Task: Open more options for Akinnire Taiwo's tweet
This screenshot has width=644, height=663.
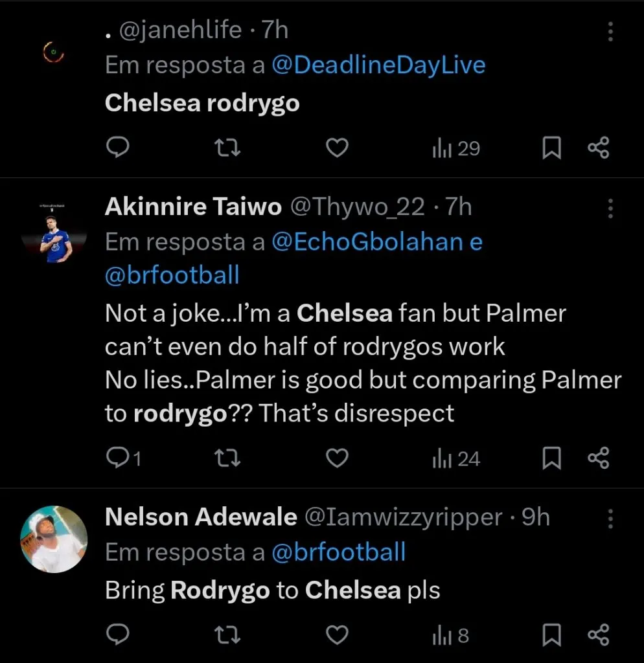Action: click(610, 208)
